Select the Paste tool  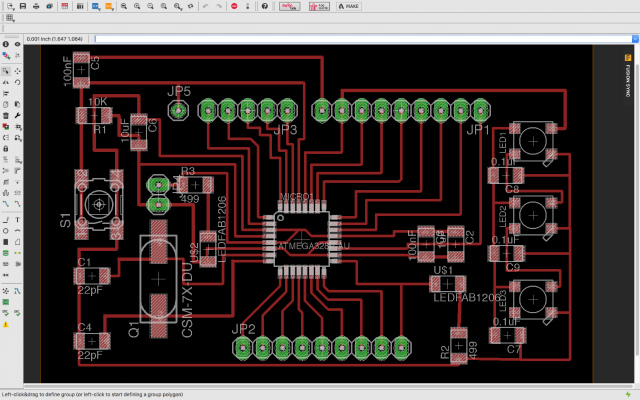[x=18, y=105]
